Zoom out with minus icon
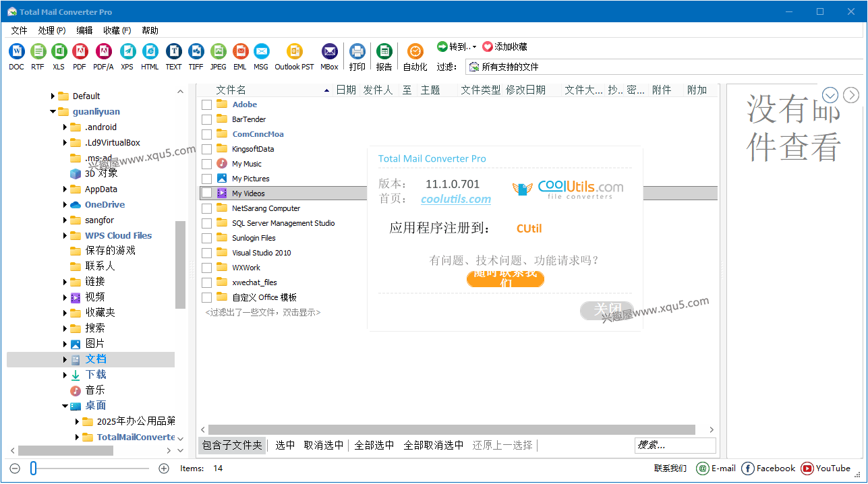 (15, 468)
